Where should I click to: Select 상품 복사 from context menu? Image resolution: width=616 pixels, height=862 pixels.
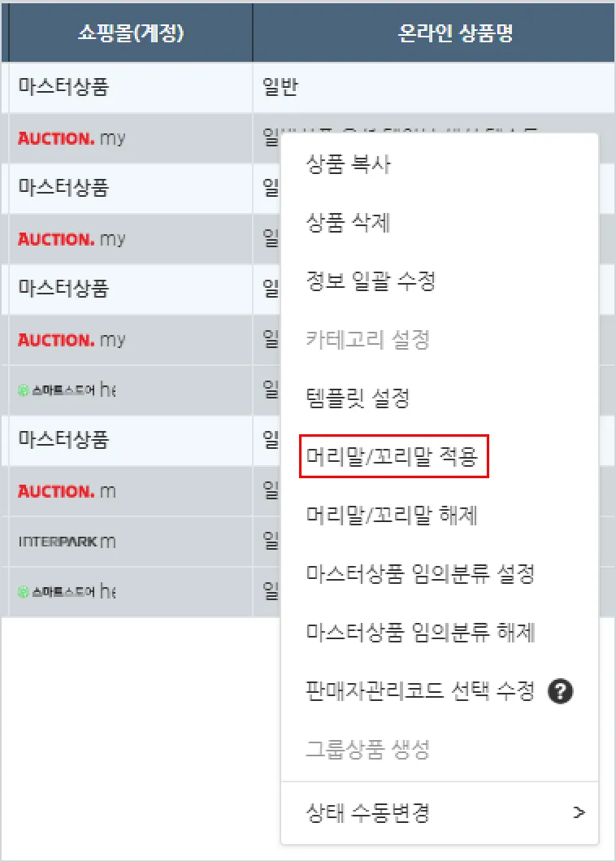click(348, 165)
